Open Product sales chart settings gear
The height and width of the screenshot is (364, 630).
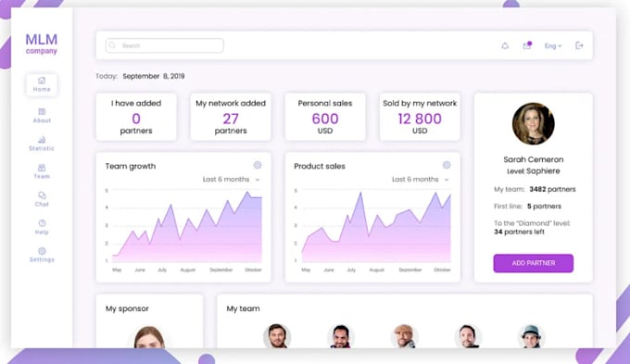[447, 165]
